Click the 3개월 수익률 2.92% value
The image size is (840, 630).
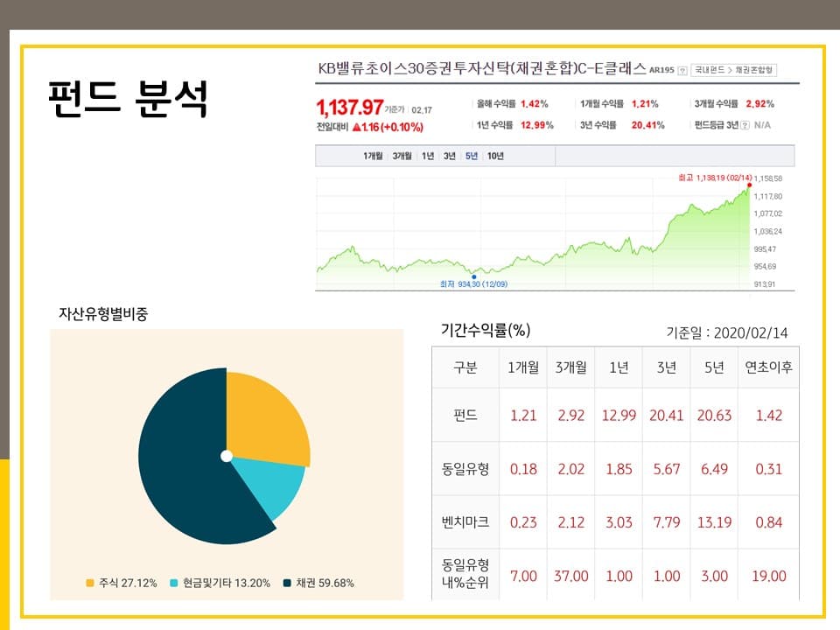coord(759,104)
